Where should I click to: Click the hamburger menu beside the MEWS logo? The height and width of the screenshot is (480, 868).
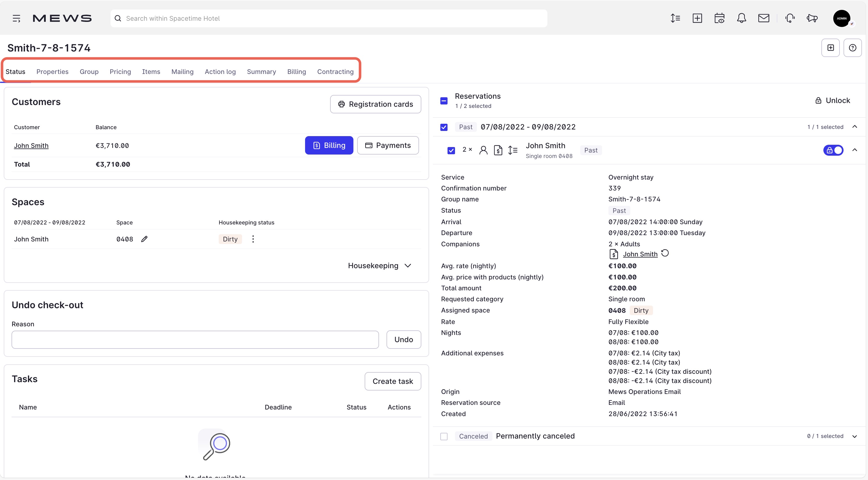pyautogui.click(x=16, y=18)
